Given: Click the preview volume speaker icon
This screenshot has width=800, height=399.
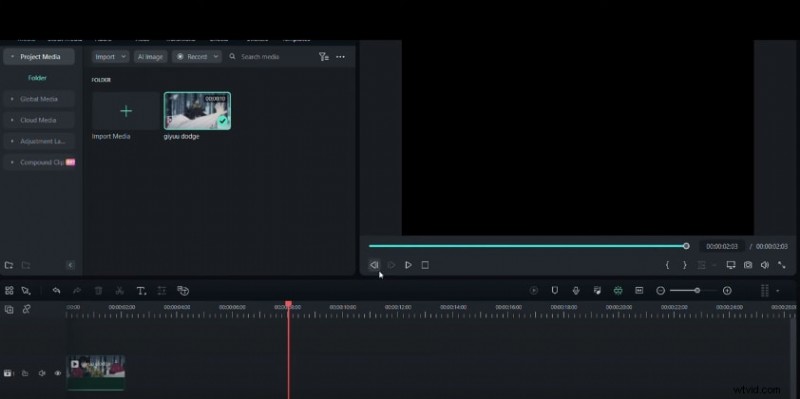Looking at the screenshot, I should point(765,265).
